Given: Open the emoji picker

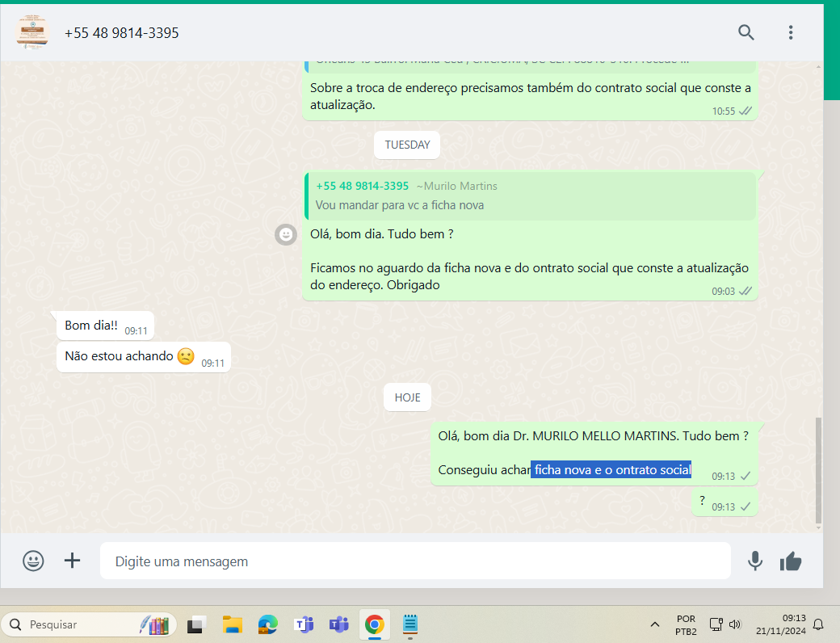Looking at the screenshot, I should [33, 561].
